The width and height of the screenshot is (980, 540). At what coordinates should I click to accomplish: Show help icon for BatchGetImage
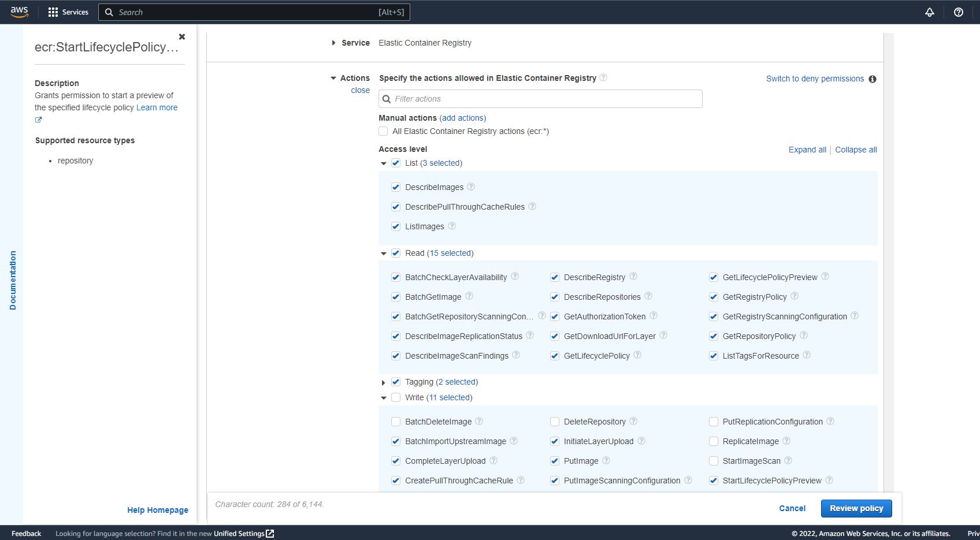[469, 296]
